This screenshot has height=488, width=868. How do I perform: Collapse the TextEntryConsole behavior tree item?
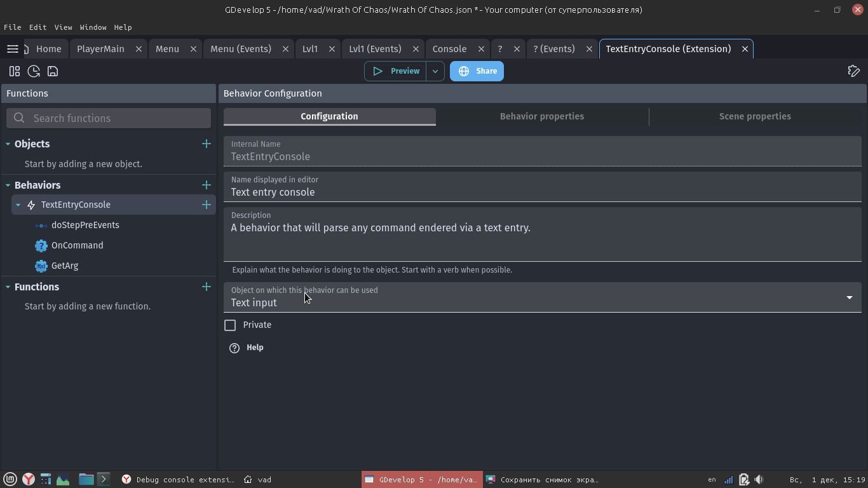point(18,205)
